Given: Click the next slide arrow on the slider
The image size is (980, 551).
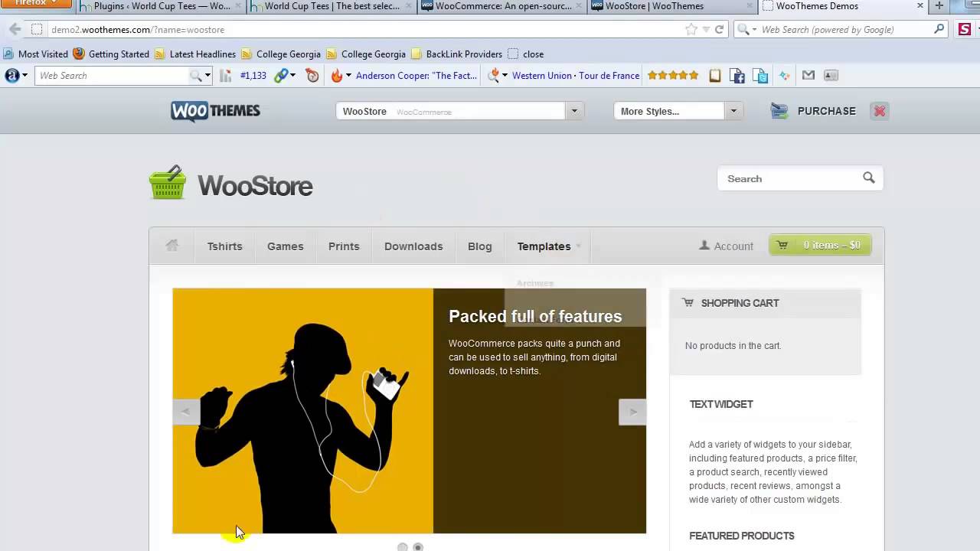Looking at the screenshot, I should [632, 412].
